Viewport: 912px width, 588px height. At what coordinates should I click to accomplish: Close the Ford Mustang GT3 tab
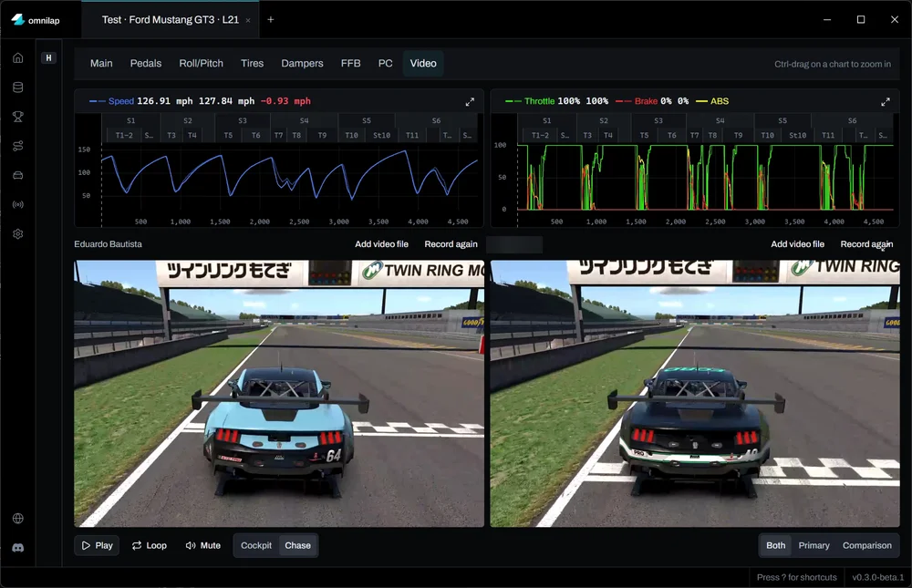click(x=248, y=20)
